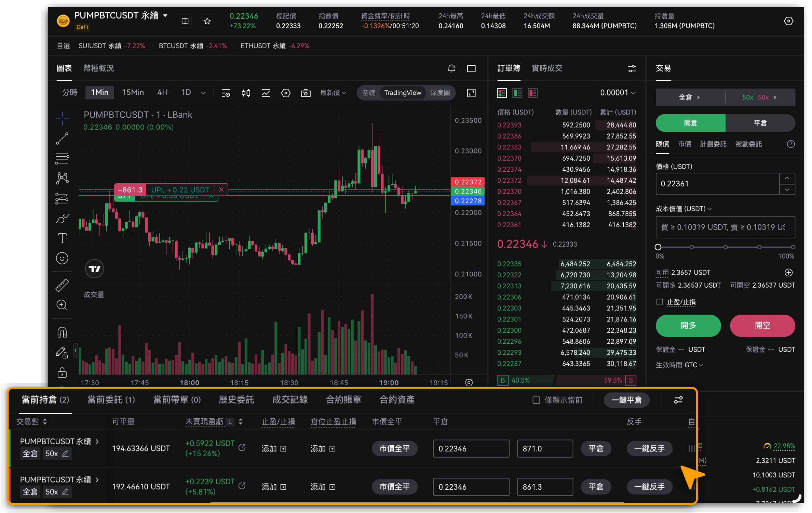
Task: Open the 實時成交 tab
Action: pyautogui.click(x=547, y=68)
